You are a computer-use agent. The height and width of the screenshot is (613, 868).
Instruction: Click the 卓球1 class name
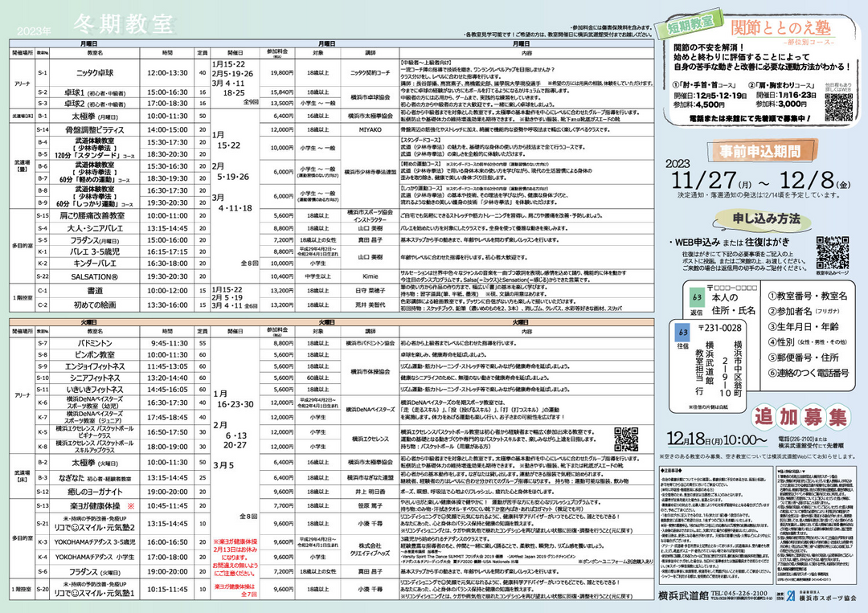(x=95, y=92)
